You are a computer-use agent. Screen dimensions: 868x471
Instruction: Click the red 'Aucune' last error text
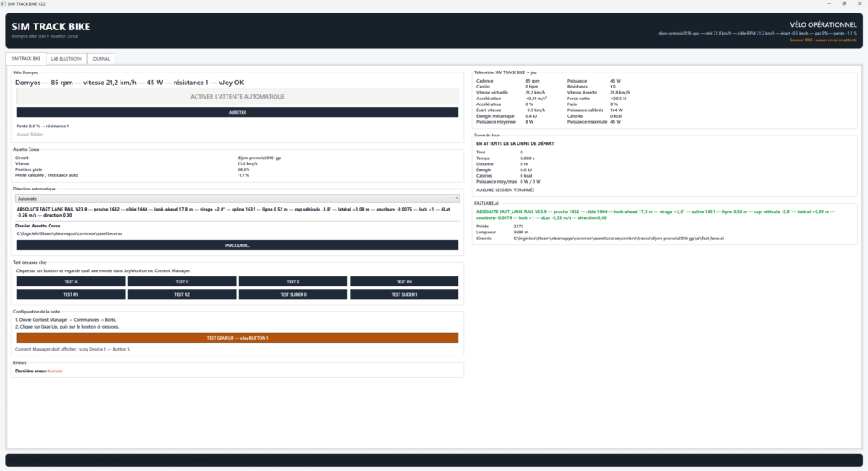[x=55, y=372]
